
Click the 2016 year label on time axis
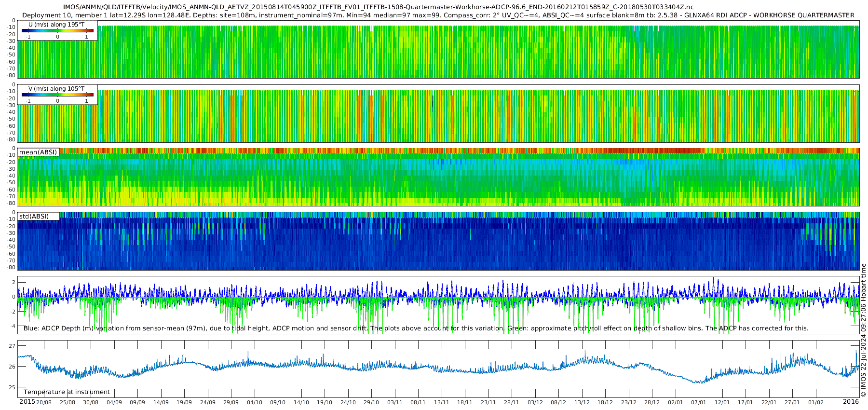point(851,402)
